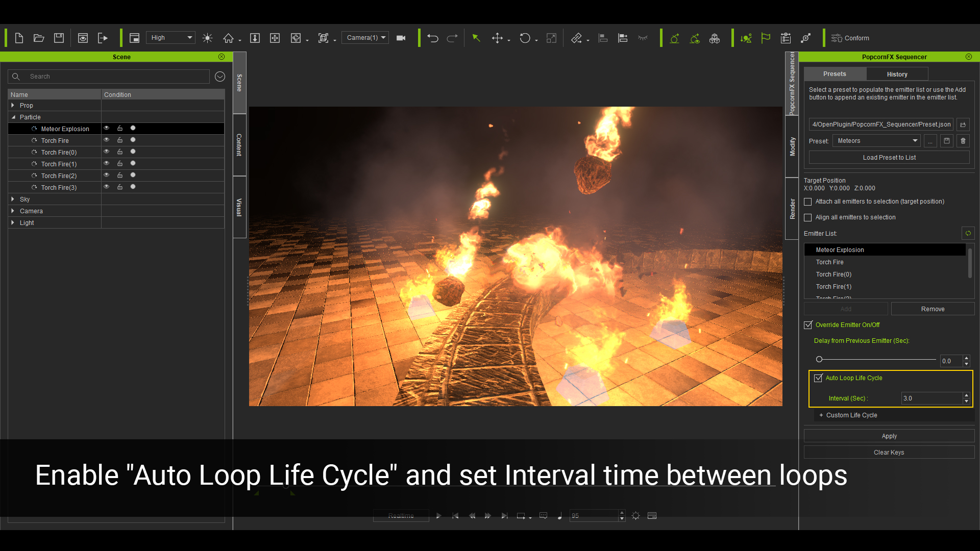This screenshot has height=551, width=980.
Task: Enable the Auto Loop Life Cycle checkbox
Action: coord(818,378)
